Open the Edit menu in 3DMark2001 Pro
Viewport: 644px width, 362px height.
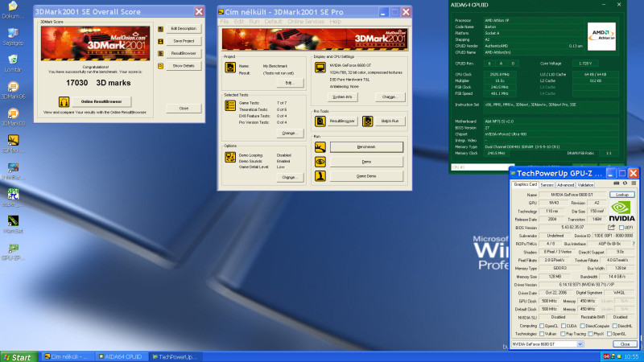click(238, 22)
